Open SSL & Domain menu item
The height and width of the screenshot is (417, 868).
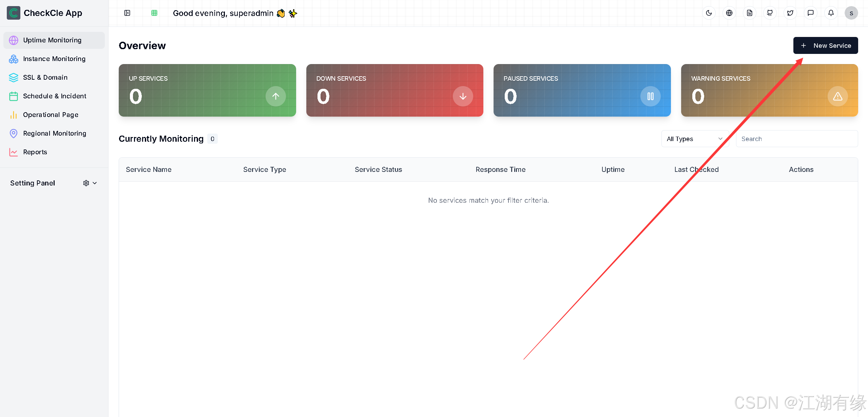(x=45, y=77)
